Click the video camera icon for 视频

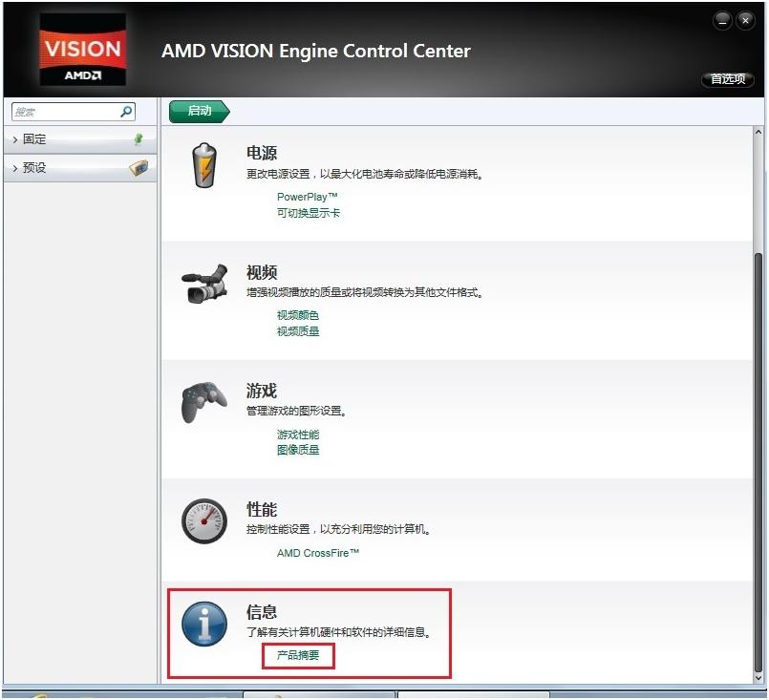204,284
